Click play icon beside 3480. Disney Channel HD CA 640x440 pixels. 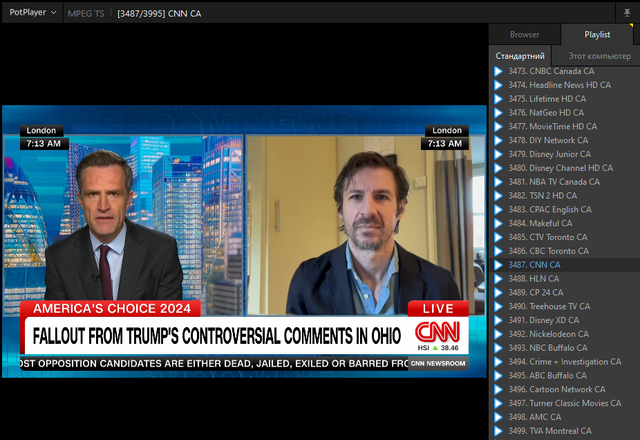pos(498,169)
